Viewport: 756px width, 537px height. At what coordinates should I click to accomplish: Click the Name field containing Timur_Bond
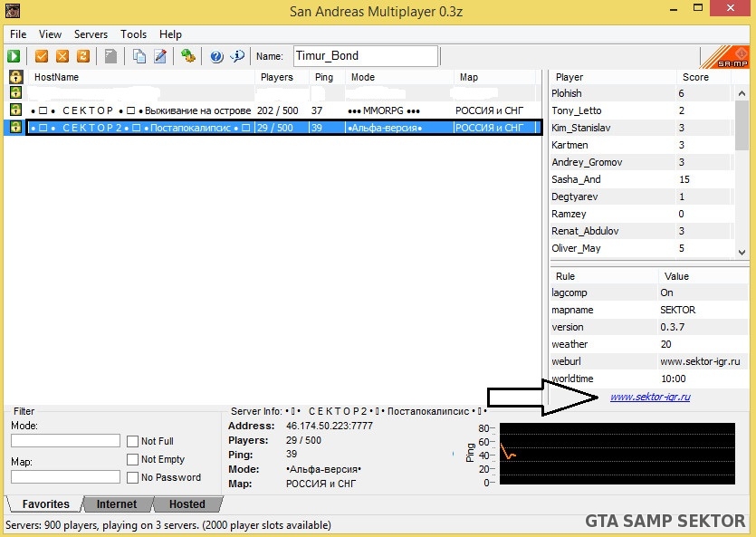(365, 56)
